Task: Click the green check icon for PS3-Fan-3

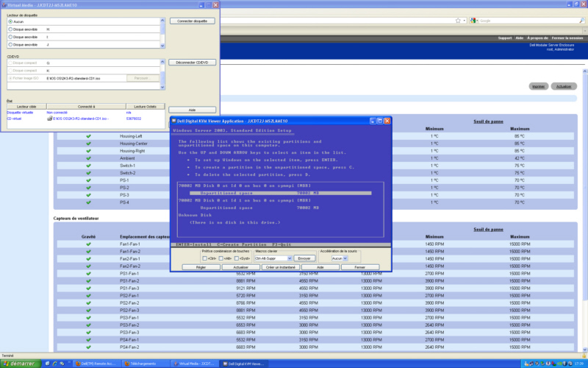Action: point(88,333)
